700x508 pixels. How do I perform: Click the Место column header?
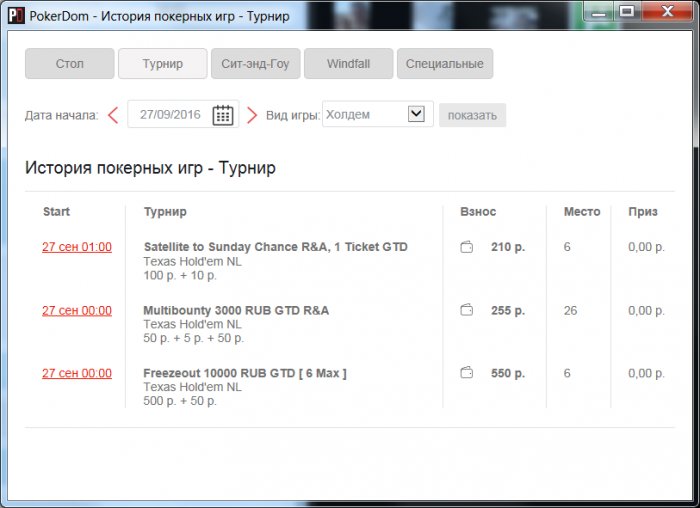pos(582,212)
